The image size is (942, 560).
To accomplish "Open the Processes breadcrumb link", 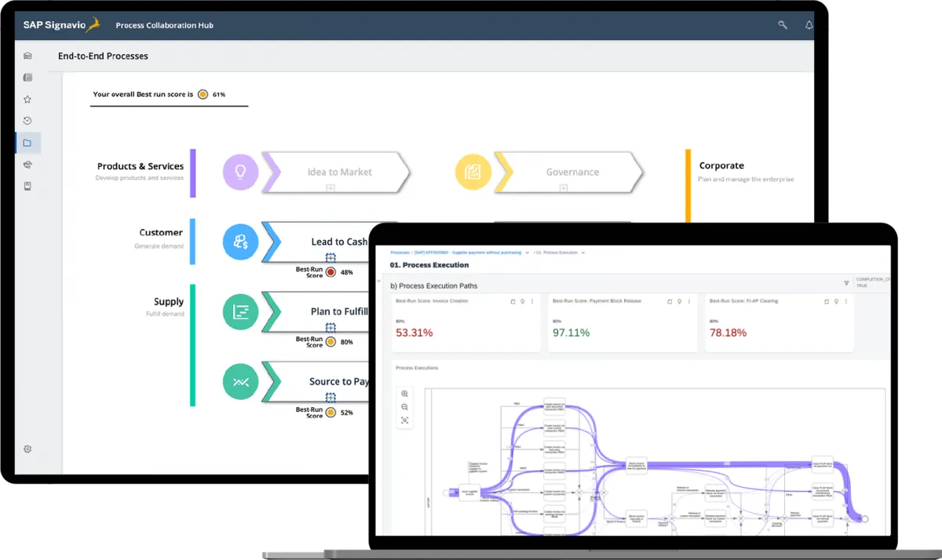I will coord(400,253).
